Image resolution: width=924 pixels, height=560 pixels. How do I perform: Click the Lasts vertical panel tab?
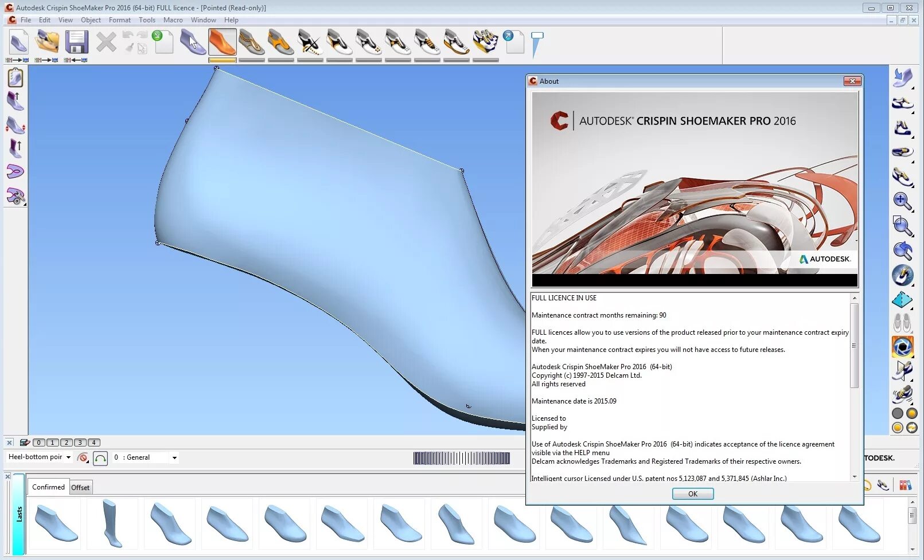[x=19, y=514]
